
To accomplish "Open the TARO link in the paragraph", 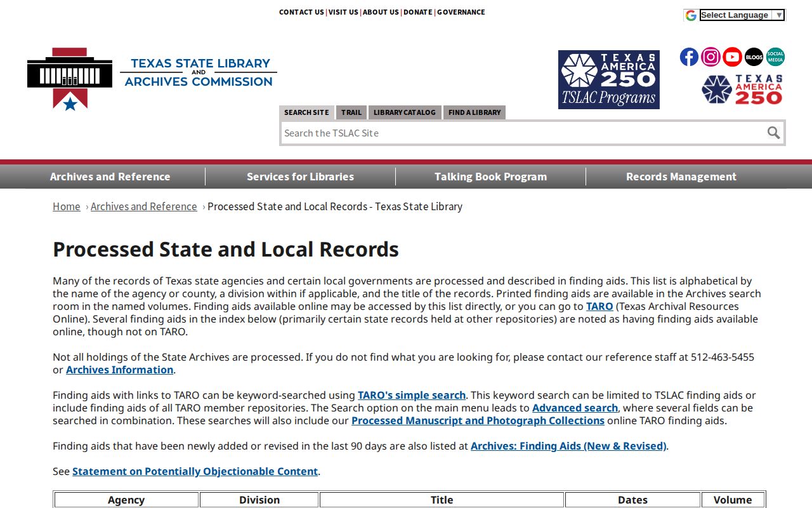I will pyautogui.click(x=599, y=306).
